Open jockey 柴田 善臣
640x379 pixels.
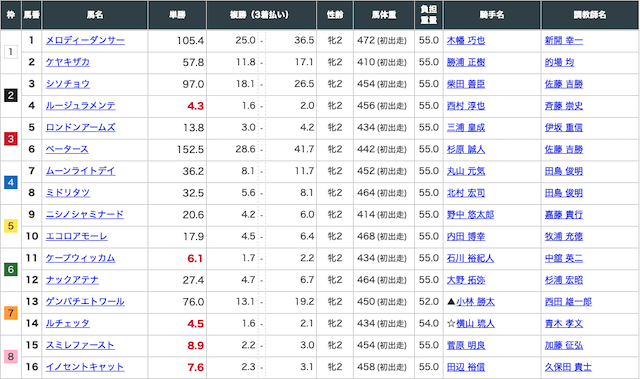pos(466,84)
